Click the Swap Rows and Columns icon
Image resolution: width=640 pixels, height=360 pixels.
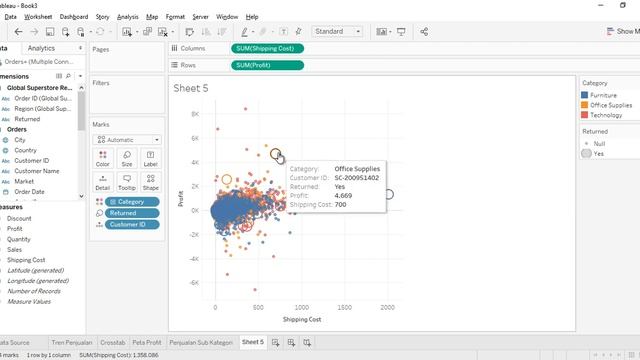click(189, 32)
